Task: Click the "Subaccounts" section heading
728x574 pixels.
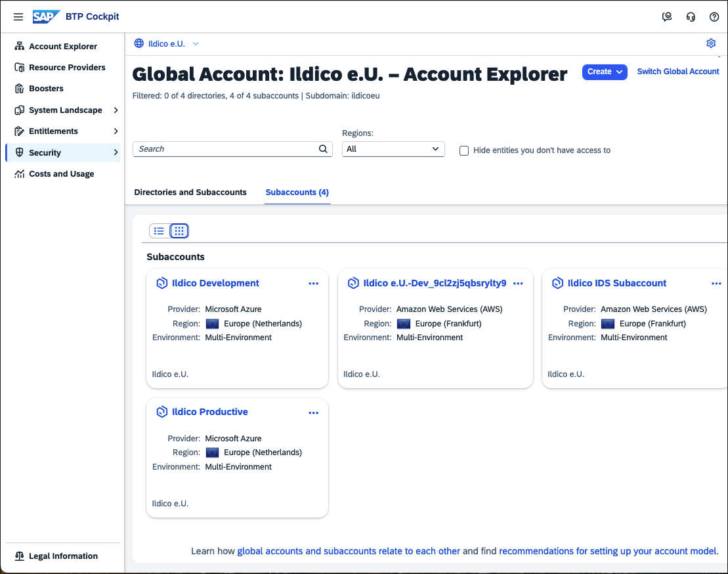Action: (x=175, y=257)
